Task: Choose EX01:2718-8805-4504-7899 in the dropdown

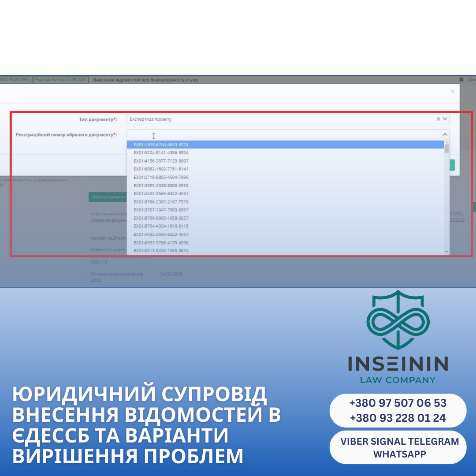Action: [x=285, y=177]
